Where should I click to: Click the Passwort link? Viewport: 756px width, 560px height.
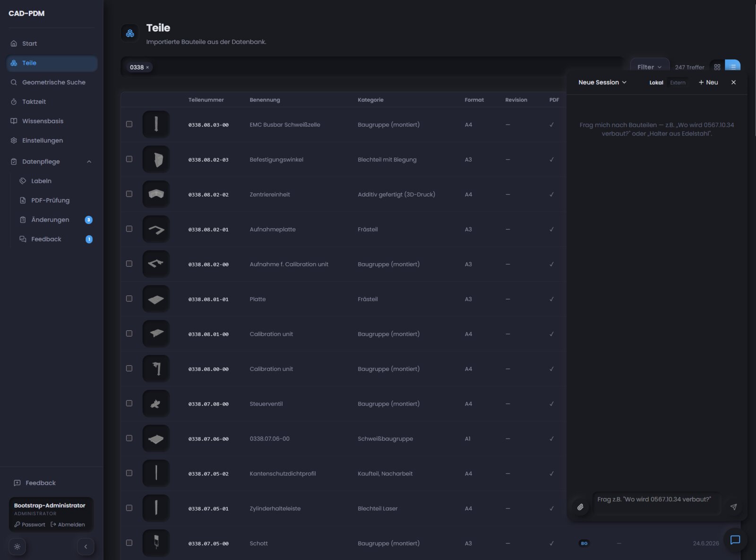tap(30, 525)
